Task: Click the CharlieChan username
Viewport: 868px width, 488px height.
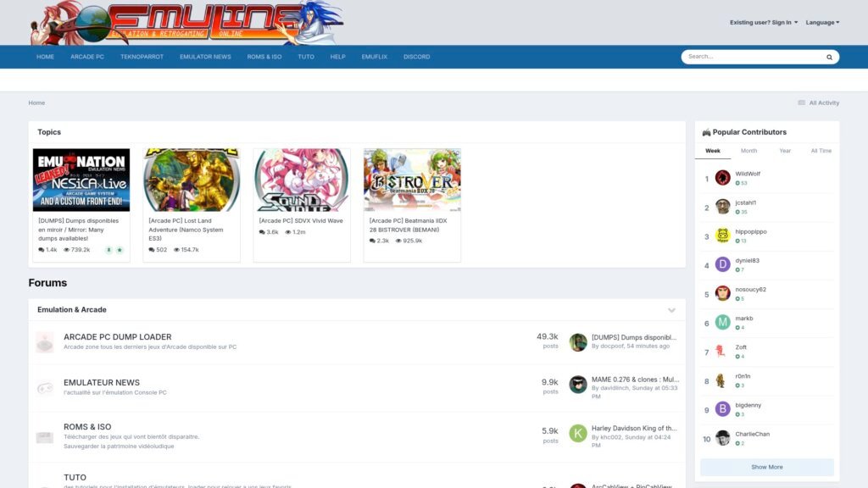Action: [753, 435]
